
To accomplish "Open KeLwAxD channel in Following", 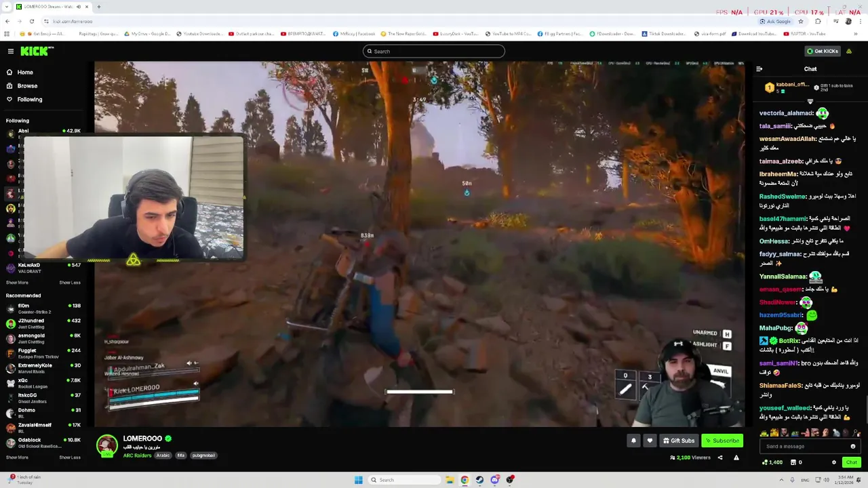I will pos(44,268).
